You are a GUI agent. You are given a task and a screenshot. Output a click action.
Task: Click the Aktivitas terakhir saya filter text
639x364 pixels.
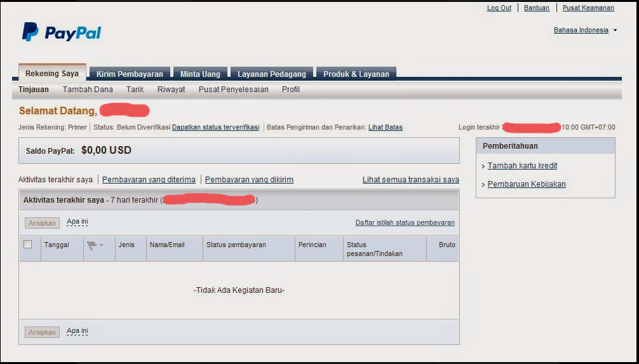click(x=55, y=180)
